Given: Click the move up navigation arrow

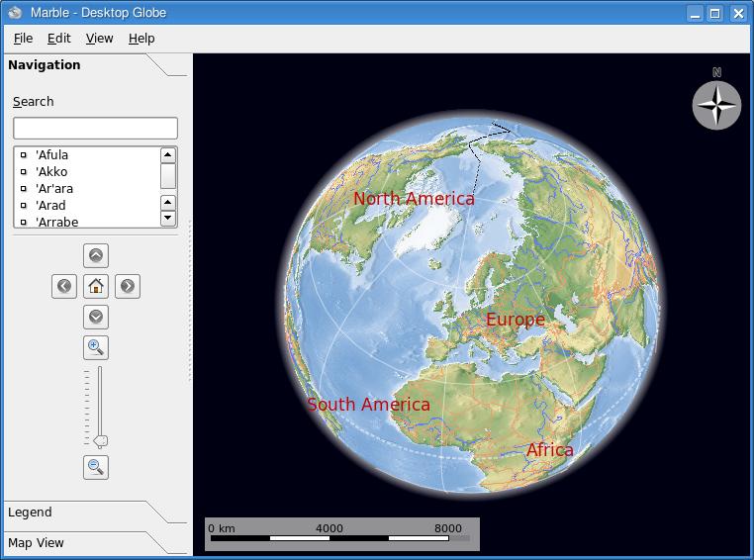Looking at the screenshot, I should [x=96, y=255].
